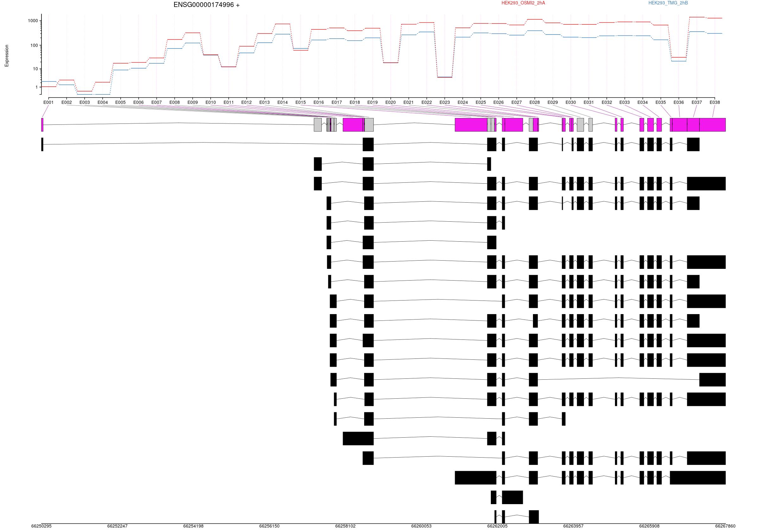Click the gene title ENSG00000174996 +
Viewport: 760px width, 532px height.
point(206,5)
